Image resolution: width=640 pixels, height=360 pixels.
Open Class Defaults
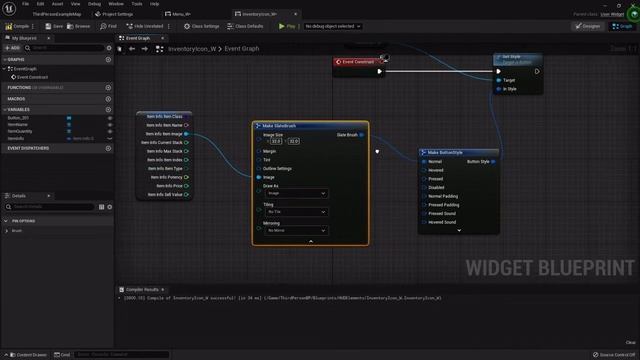[x=245, y=26]
